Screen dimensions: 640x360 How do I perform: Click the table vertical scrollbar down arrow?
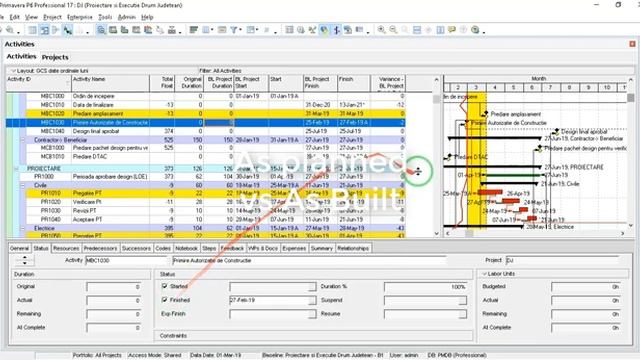(436, 233)
